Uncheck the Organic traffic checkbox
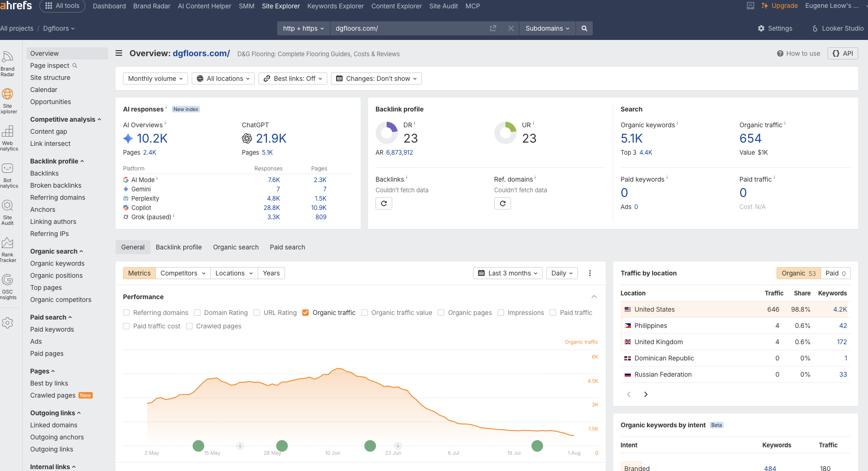Screen dimensions: 868x471 [305, 313]
